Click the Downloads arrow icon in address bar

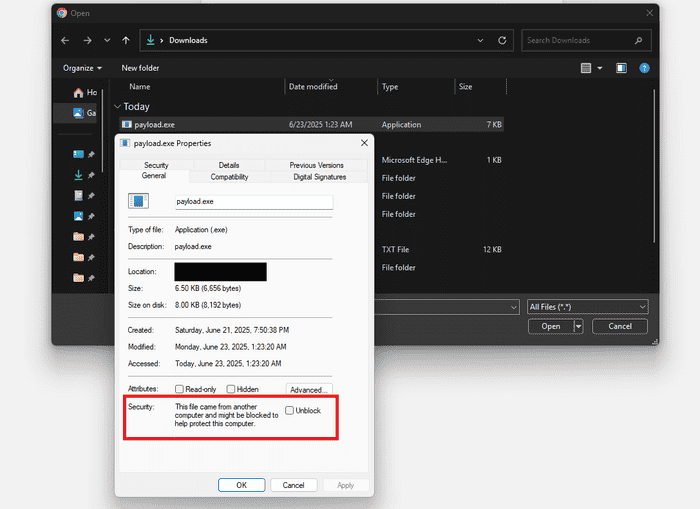click(x=150, y=40)
